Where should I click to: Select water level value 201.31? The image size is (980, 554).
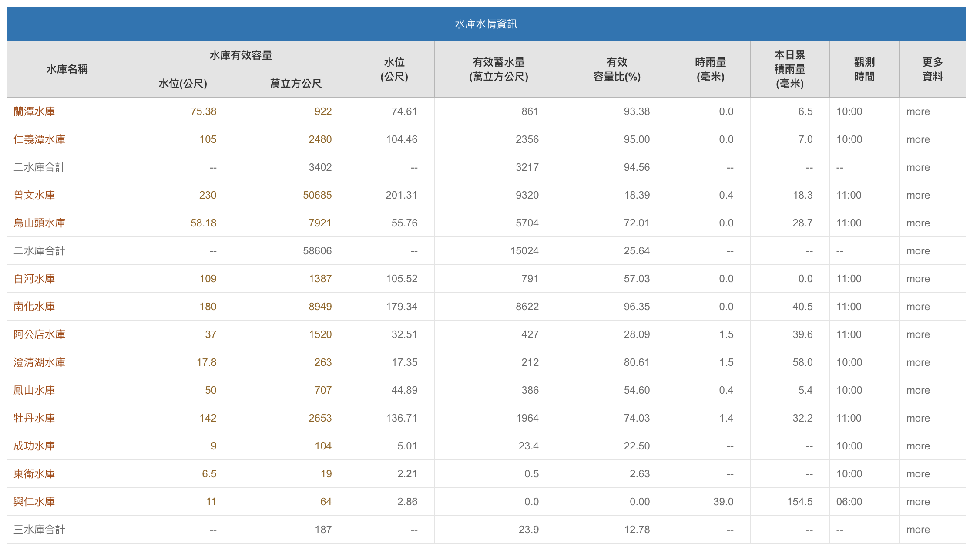(401, 195)
